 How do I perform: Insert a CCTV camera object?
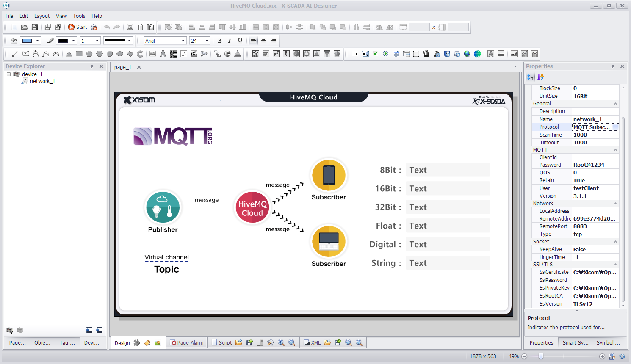204,54
